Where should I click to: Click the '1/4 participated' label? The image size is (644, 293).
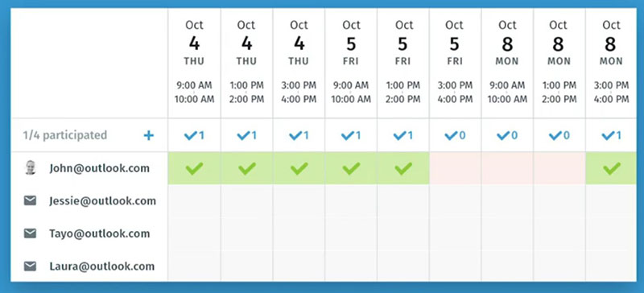pos(65,135)
